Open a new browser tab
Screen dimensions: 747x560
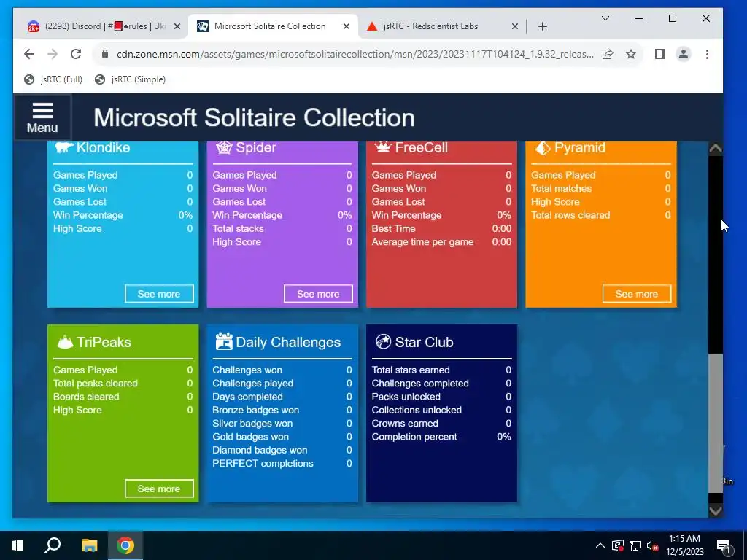coord(543,26)
